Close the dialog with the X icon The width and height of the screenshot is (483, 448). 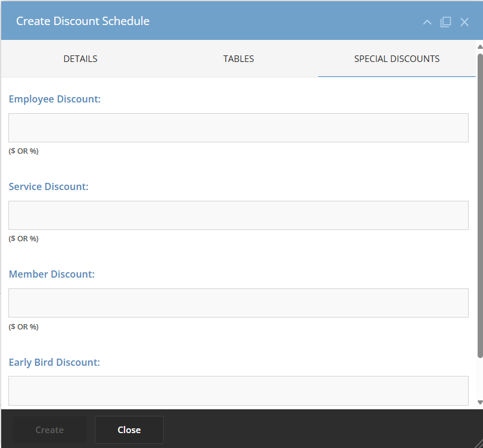464,22
